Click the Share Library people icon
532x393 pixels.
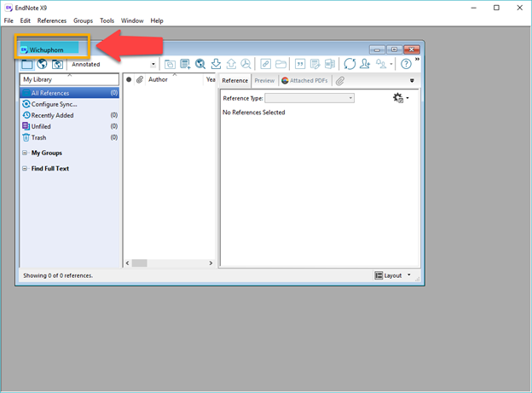[365, 64]
